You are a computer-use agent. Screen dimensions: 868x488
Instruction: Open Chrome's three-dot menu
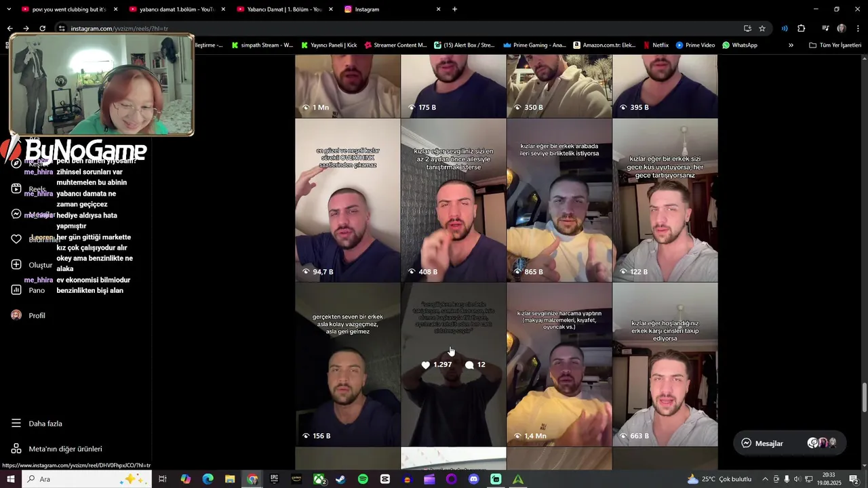click(858, 28)
